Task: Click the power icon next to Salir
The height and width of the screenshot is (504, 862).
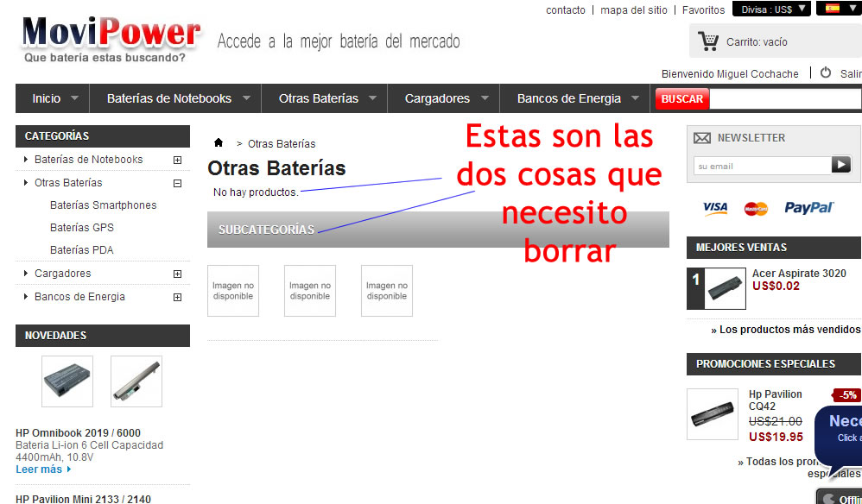Action: 826,72
